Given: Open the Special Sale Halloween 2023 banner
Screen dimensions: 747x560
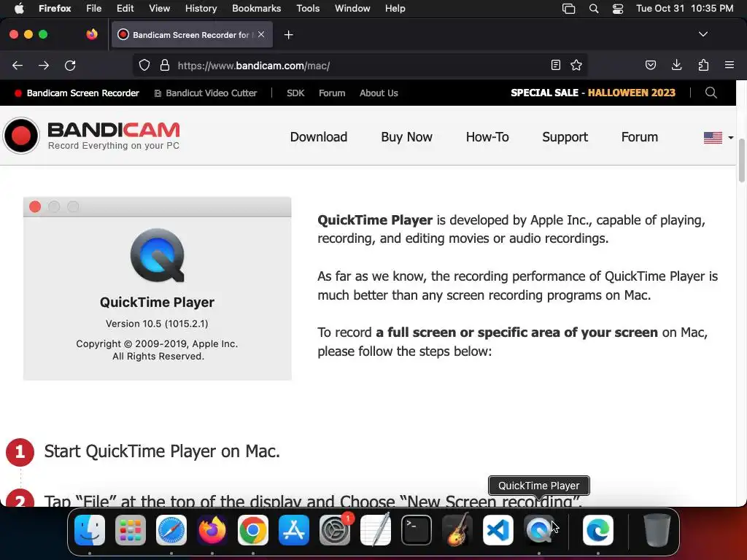Looking at the screenshot, I should (593, 93).
